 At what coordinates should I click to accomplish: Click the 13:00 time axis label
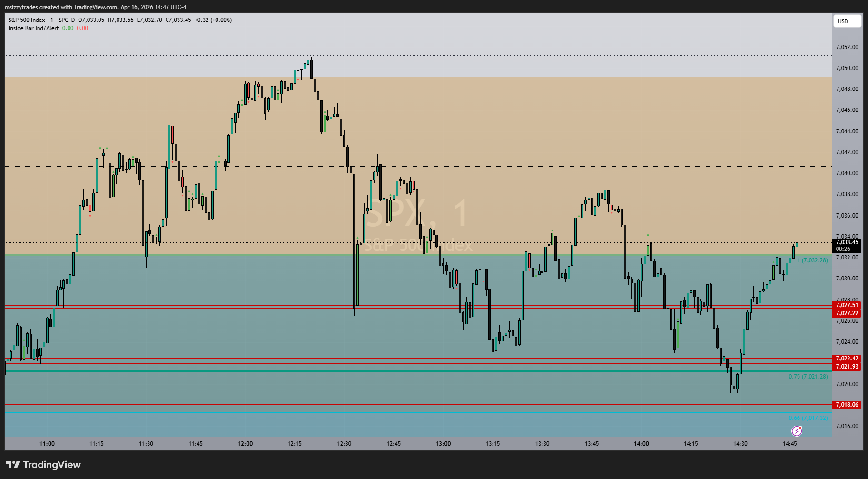coord(443,444)
